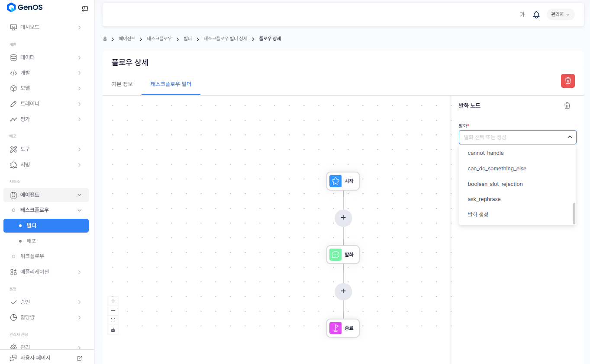Screen dimensions: 590x364
Task: Switch to the 기본 정보 tab
Action: point(122,84)
